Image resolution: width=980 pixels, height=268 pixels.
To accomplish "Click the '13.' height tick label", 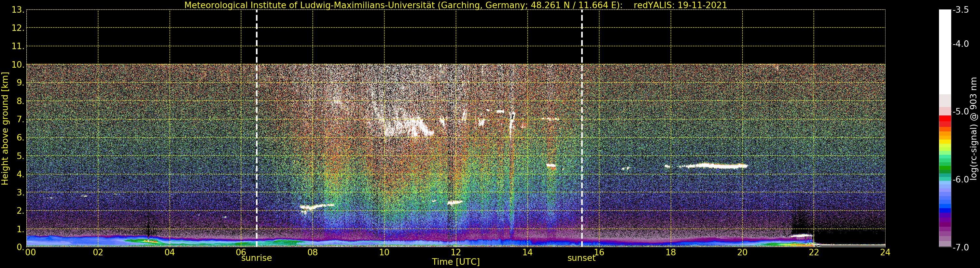I will pos(18,10).
